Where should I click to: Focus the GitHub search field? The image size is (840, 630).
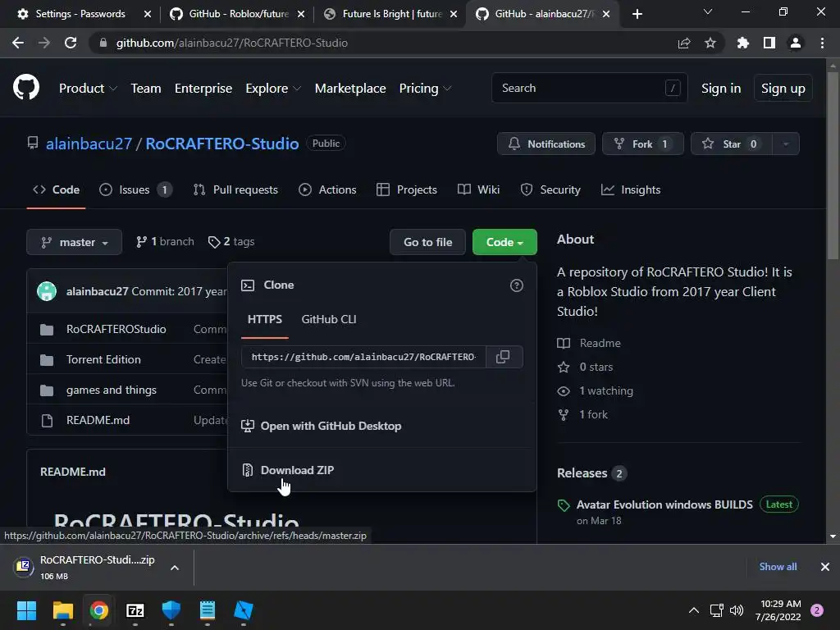589,88
